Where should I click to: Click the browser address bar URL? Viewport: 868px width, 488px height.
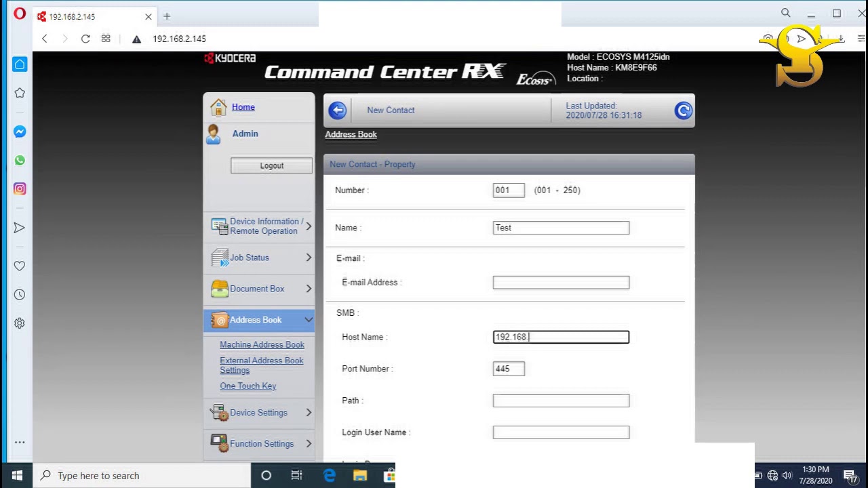pos(179,39)
